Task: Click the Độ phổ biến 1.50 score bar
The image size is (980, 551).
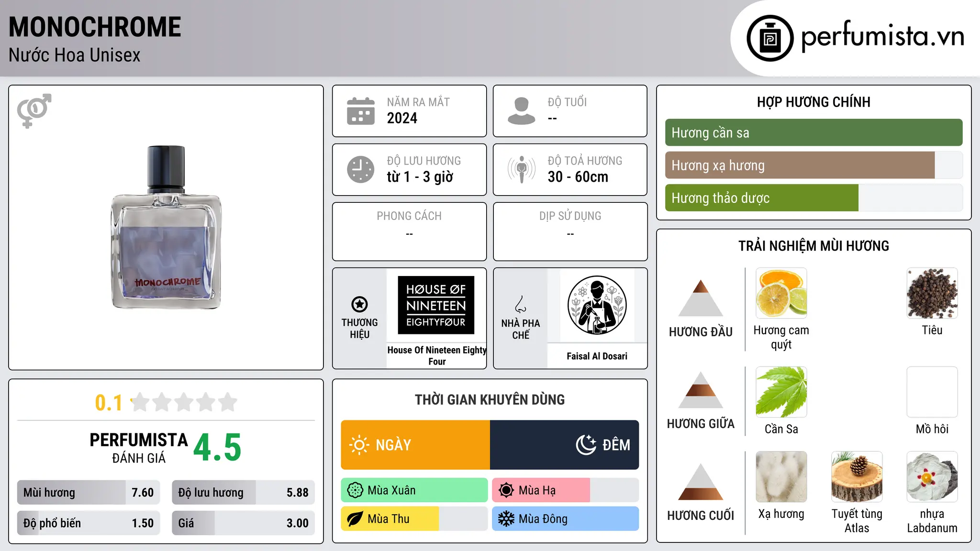Action: click(x=89, y=523)
